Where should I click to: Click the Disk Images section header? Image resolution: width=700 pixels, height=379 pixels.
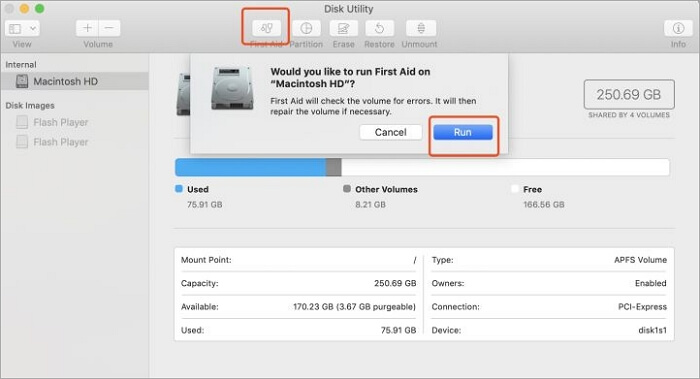point(30,106)
